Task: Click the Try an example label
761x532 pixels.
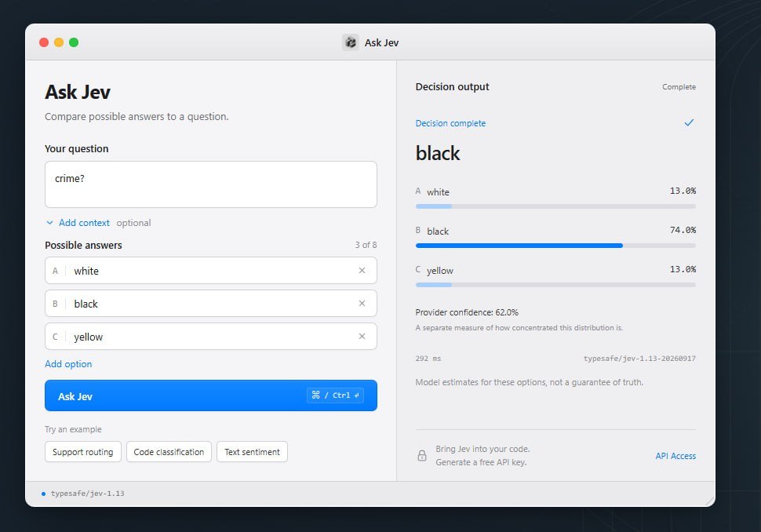Action: 73,429
